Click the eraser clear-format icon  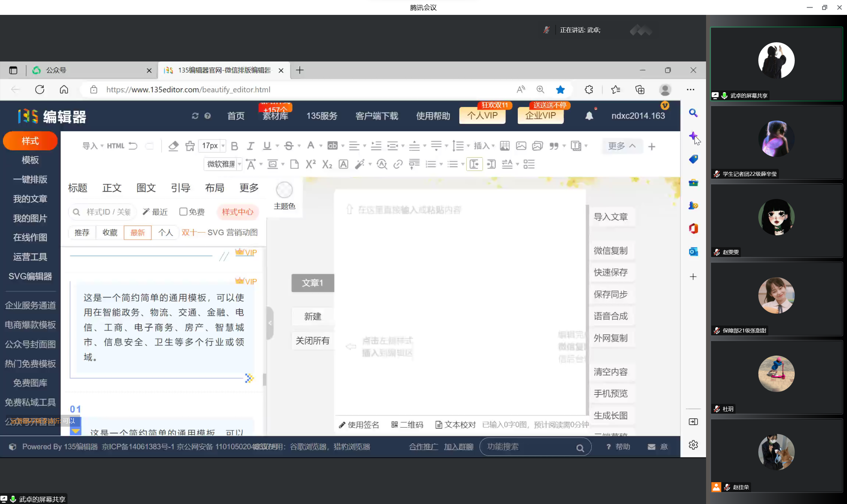173,146
